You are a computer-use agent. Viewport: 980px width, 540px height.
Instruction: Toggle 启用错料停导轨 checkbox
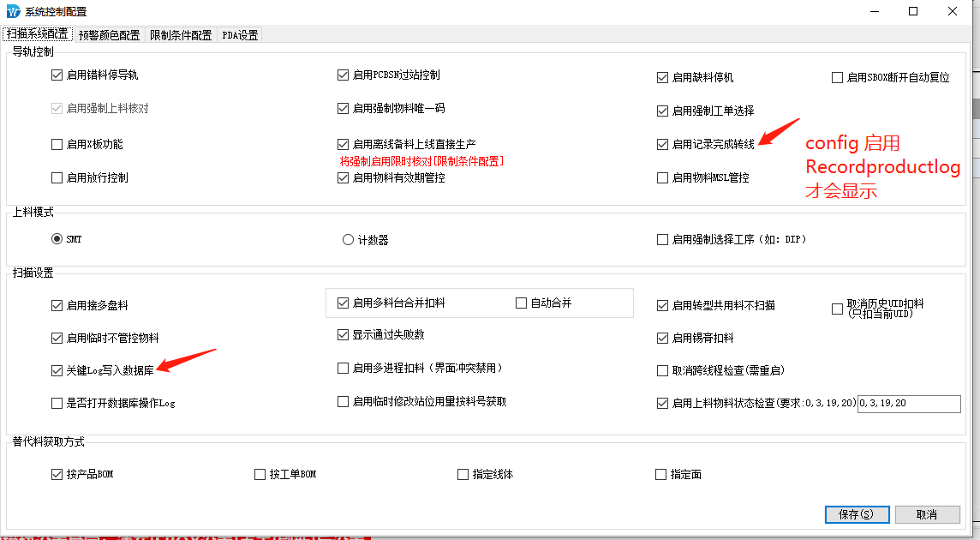pos(57,75)
